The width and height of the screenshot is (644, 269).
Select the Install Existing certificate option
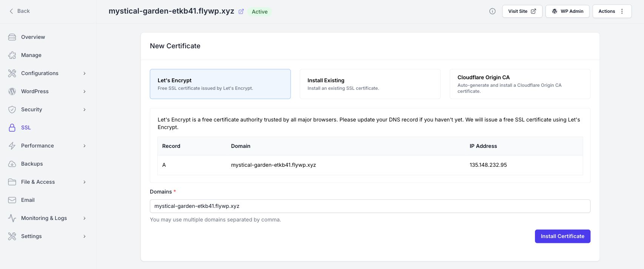point(370,84)
